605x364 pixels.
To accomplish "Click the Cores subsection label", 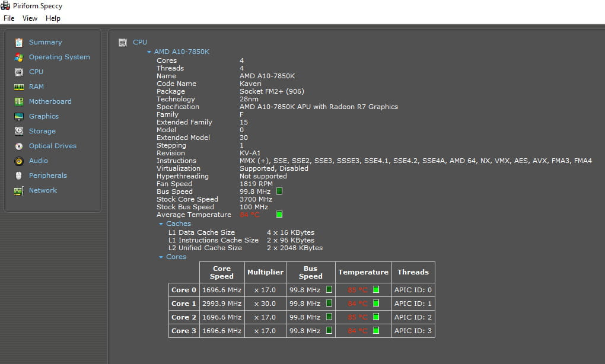I will click(176, 257).
